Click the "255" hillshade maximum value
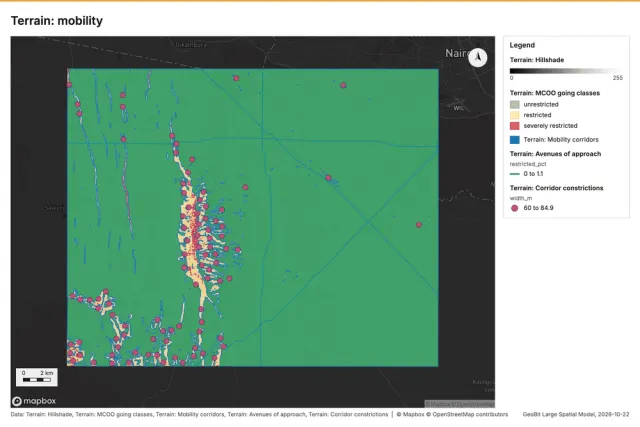This screenshot has width=640, height=427. [x=618, y=78]
